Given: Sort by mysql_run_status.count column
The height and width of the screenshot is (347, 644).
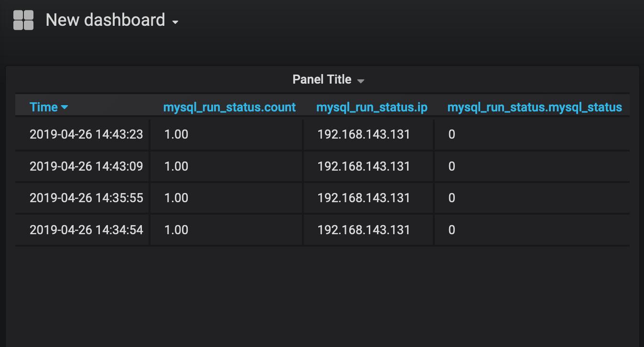Looking at the screenshot, I should click(x=229, y=107).
